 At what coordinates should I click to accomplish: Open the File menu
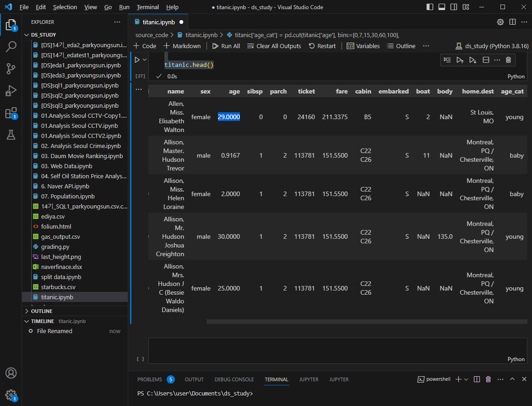(x=24, y=7)
